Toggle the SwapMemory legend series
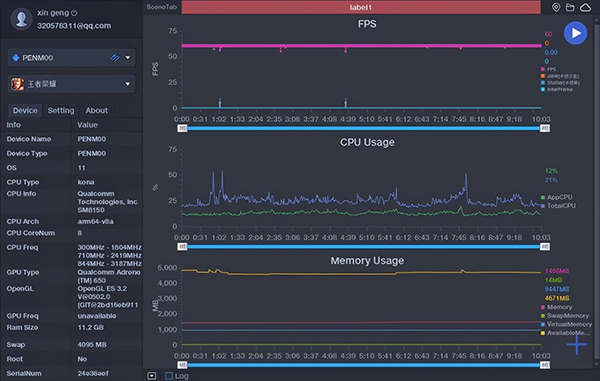This screenshot has width=600, height=381. (565, 316)
